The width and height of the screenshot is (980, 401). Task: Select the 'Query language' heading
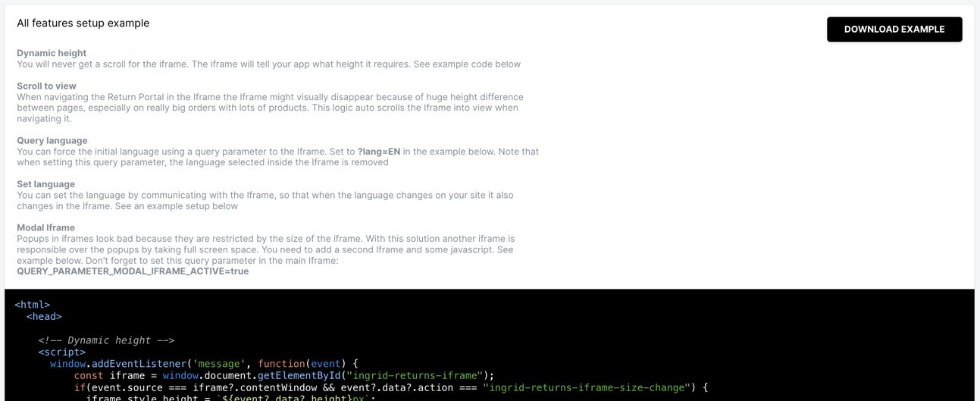[52, 141]
